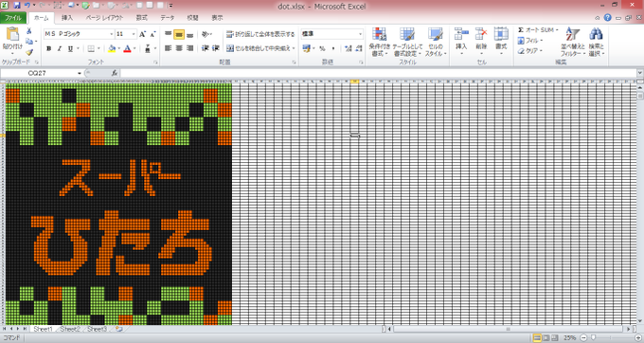Switch to the ページレイアウト ribbon tab
The height and width of the screenshot is (343, 644).
104,18
